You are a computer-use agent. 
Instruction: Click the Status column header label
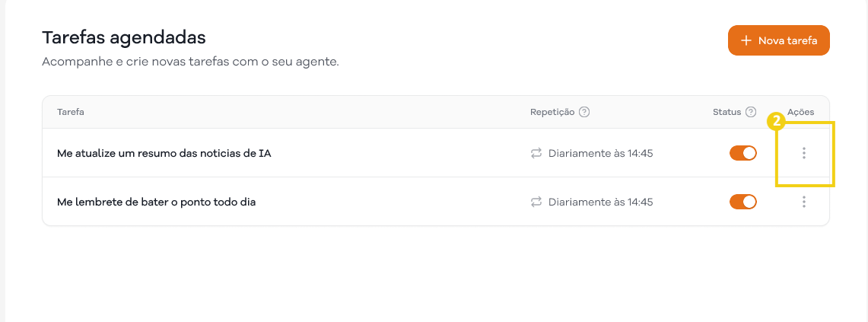coord(727,112)
